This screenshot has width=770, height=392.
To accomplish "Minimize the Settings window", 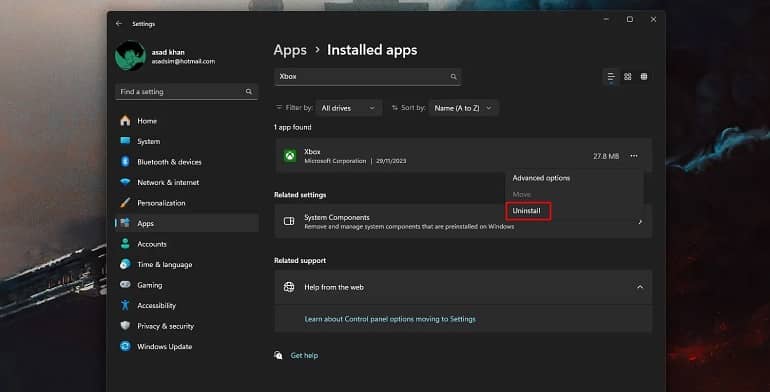I will [x=606, y=19].
